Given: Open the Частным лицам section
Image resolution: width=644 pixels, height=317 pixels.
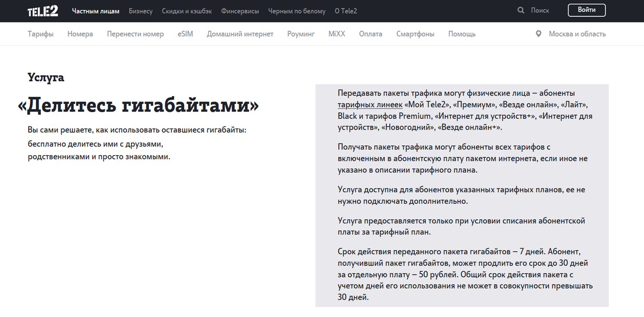Looking at the screenshot, I should (96, 11).
